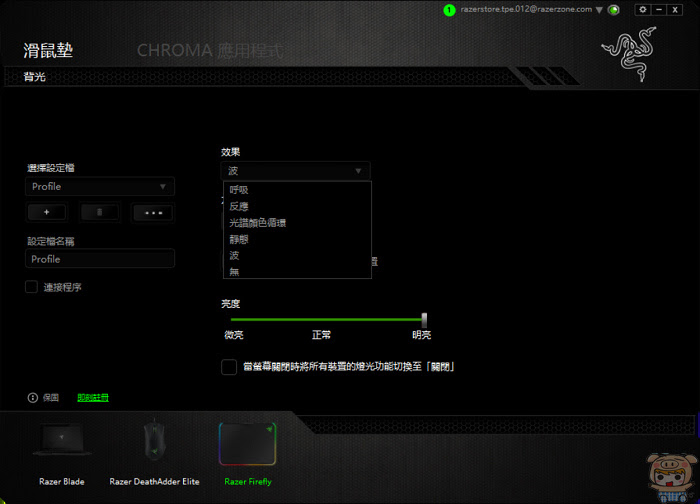The height and width of the screenshot is (504, 700).
Task: Click the 保固 warranty info icon
Action: click(x=33, y=397)
